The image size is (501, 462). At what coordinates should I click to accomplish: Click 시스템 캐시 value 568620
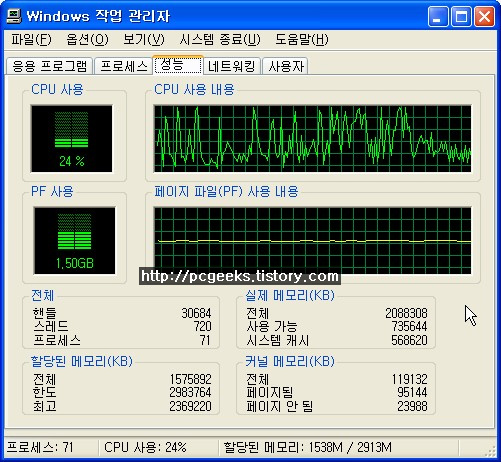pyautogui.click(x=409, y=340)
